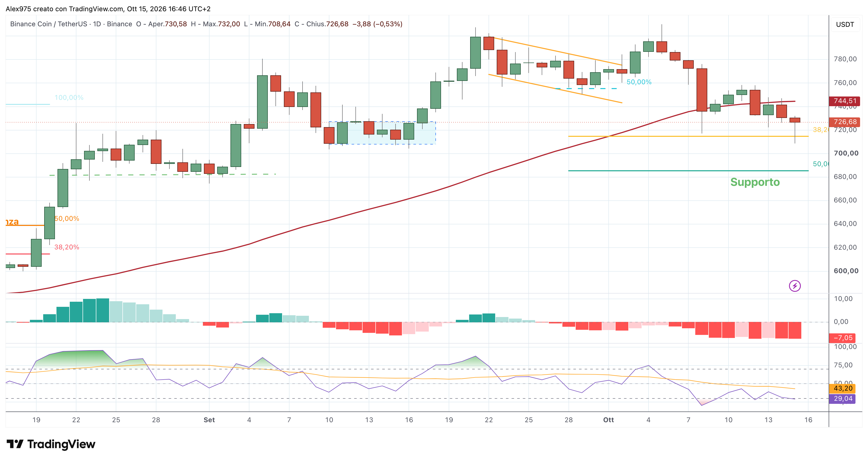Image resolution: width=868 pixels, height=461 pixels.
Task: Click the orange 50,00% label on the left
Action: click(67, 219)
